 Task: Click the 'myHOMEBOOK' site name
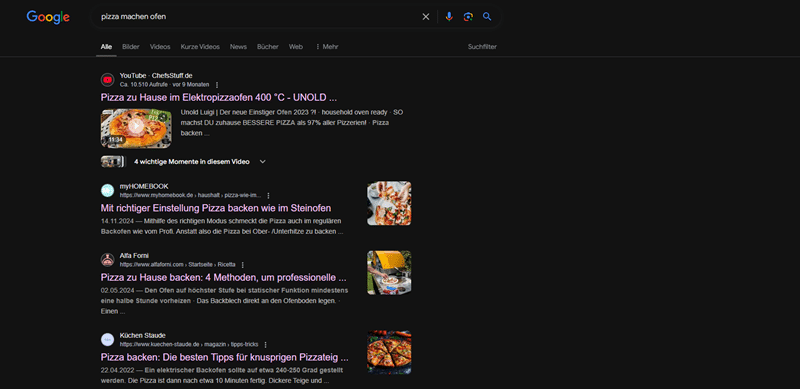click(144, 186)
